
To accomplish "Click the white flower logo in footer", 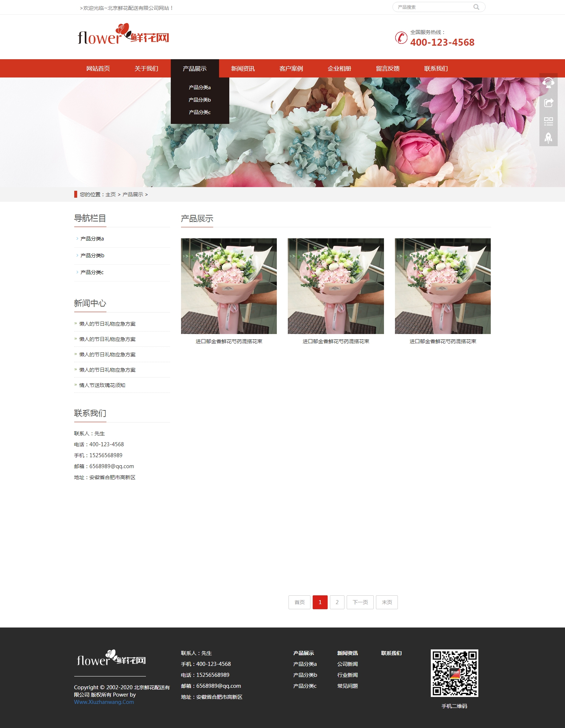I will click(x=111, y=658).
